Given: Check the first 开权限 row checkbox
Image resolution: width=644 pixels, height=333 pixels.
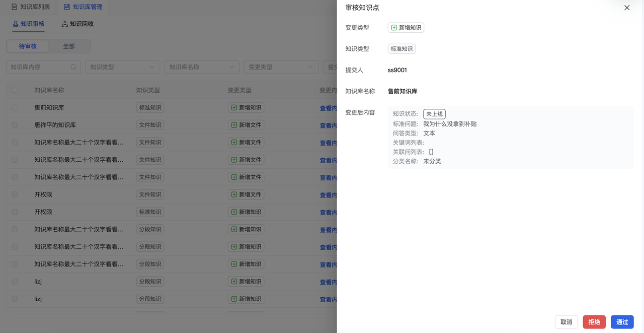Looking at the screenshot, I should coord(15,194).
